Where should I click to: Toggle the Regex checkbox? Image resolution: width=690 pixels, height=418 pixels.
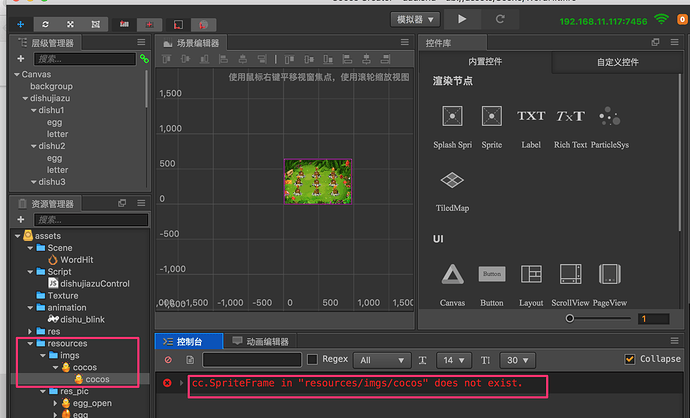[312, 359]
